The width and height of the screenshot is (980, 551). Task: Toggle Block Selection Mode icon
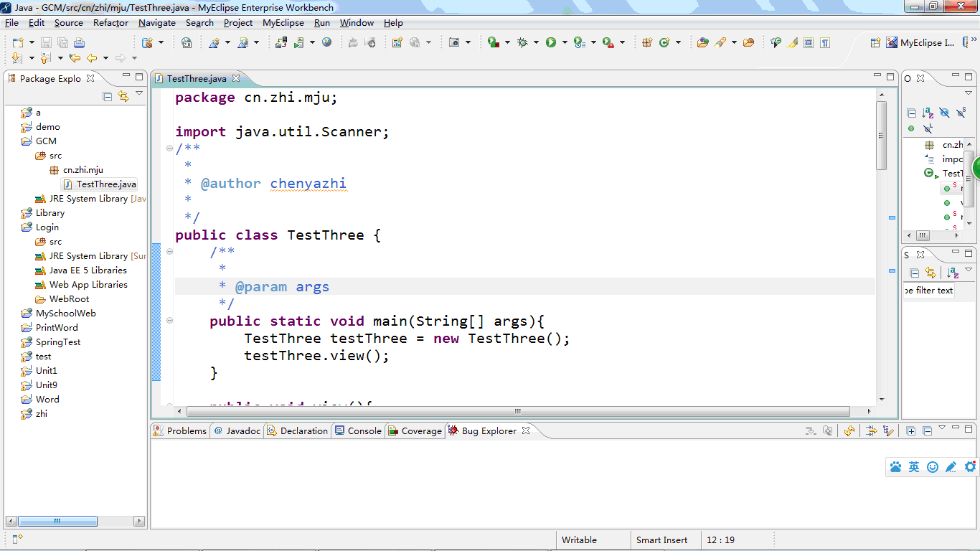(x=809, y=42)
